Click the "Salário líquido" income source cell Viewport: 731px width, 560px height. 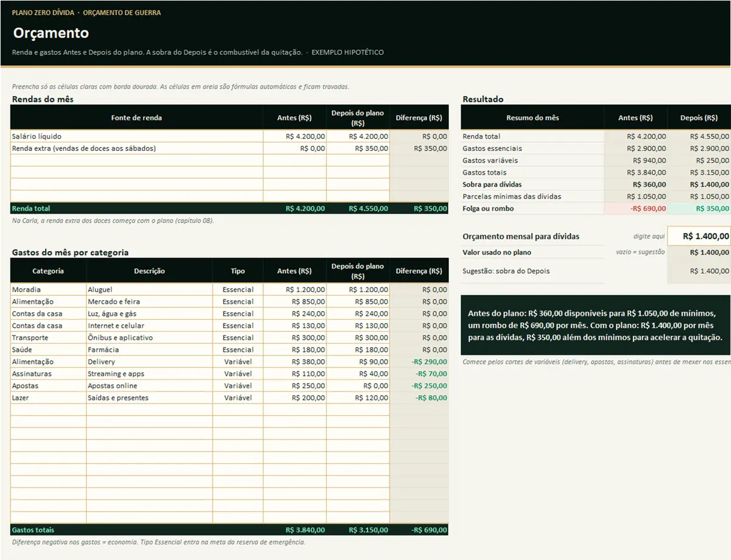point(137,136)
